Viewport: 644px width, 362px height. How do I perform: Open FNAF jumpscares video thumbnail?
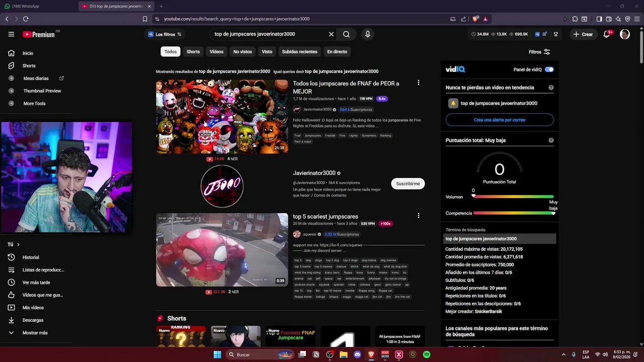pos(222,117)
